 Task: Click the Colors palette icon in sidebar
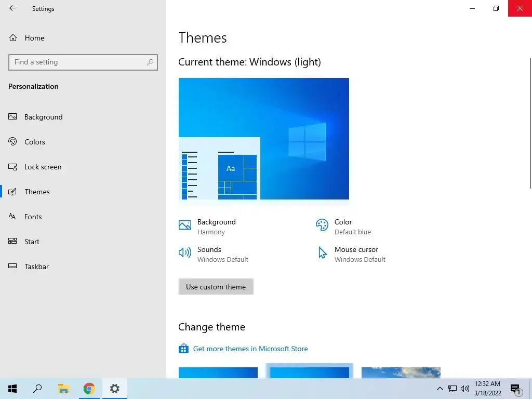[x=12, y=141]
